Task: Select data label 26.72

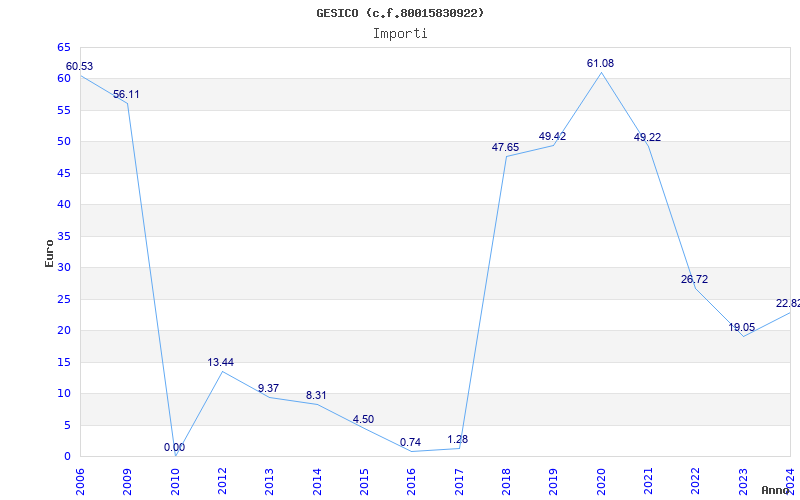Action: [694, 280]
